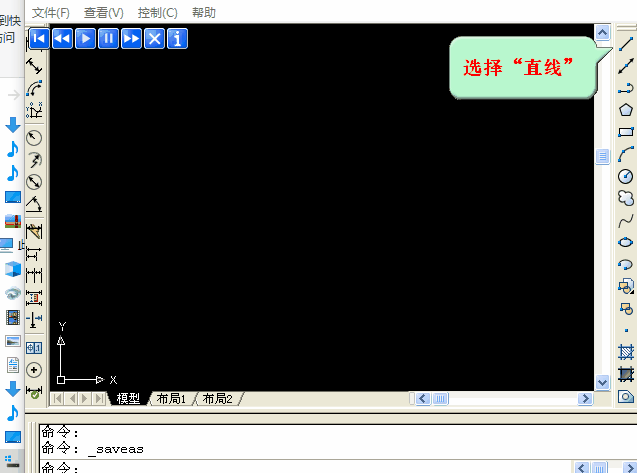The height and width of the screenshot is (473, 637).
Task: Click the drawing area horizontal scroll right arrow
Action: 585,399
